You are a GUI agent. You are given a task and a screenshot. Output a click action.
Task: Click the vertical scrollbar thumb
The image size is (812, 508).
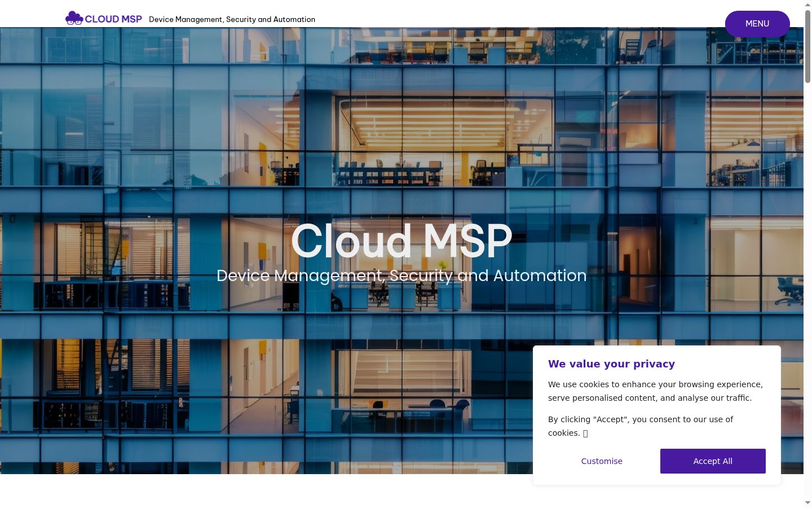[x=807, y=46]
